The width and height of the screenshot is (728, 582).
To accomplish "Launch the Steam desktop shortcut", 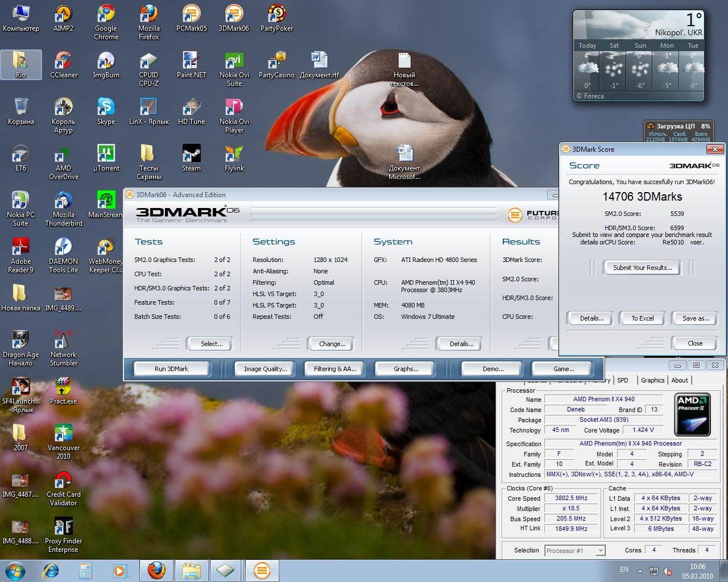I will click(191, 158).
